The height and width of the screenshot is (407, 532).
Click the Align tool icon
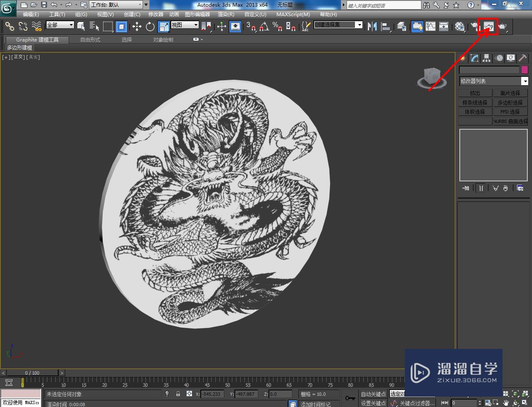click(x=386, y=27)
